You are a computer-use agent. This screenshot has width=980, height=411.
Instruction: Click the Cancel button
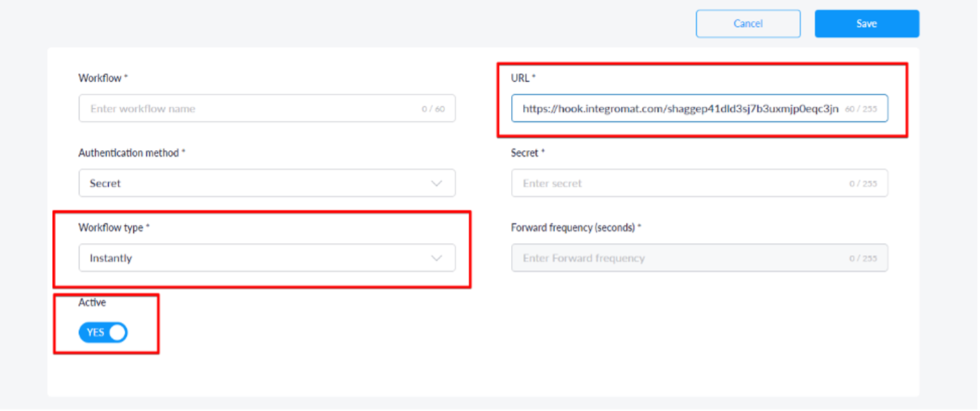(x=748, y=23)
